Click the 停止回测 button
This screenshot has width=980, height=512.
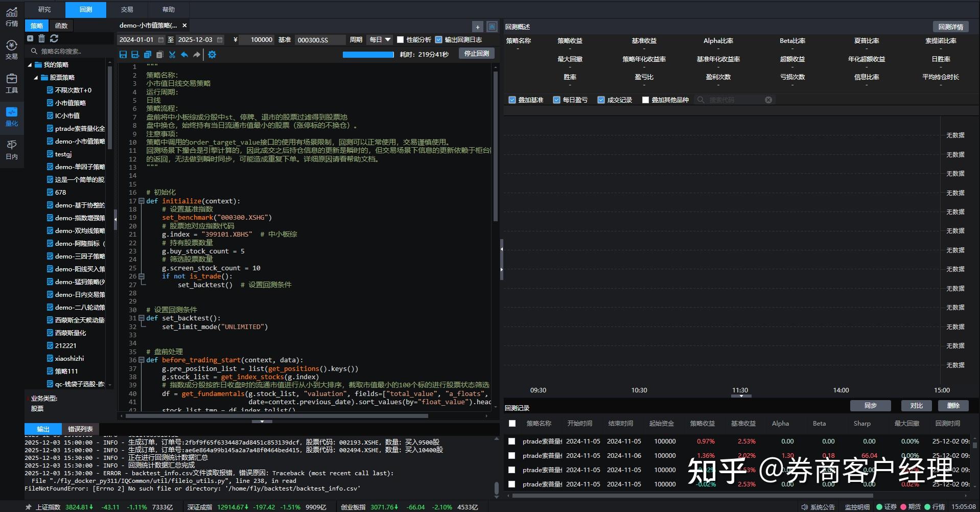pyautogui.click(x=476, y=54)
